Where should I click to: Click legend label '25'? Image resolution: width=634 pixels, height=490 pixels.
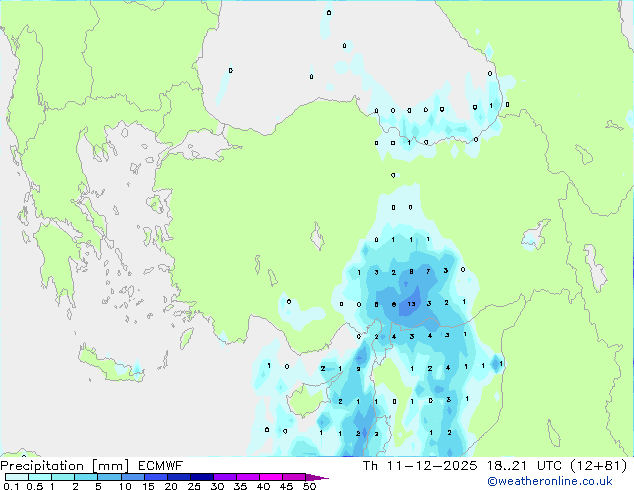[x=194, y=486]
